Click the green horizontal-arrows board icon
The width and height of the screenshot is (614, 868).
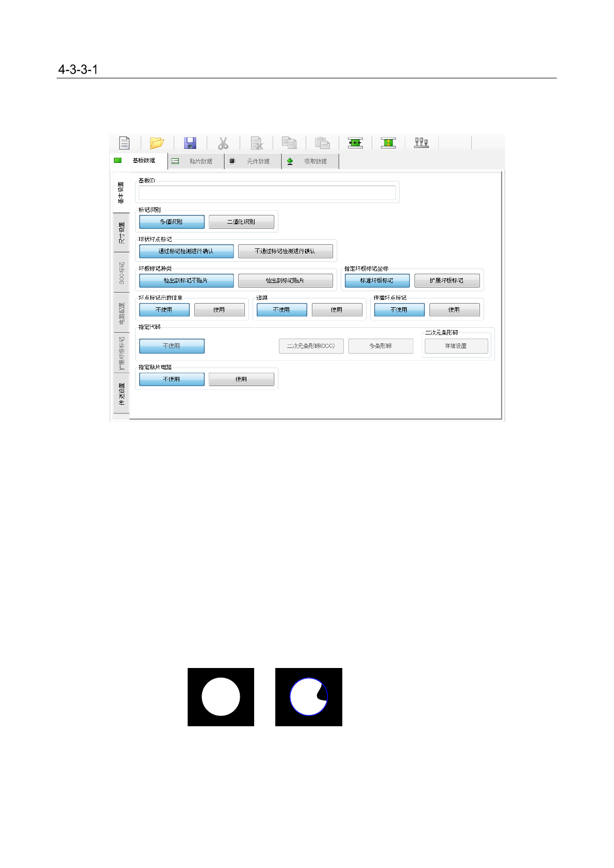(355, 143)
